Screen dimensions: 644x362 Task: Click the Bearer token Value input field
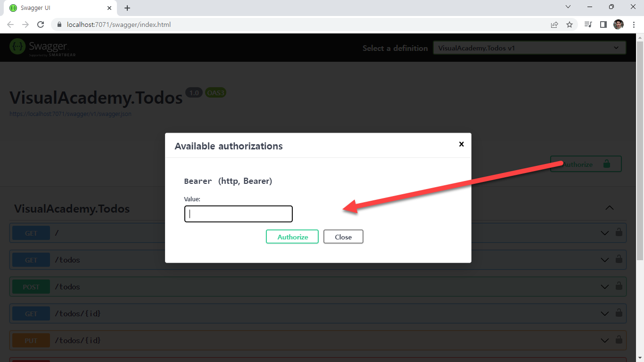point(239,214)
